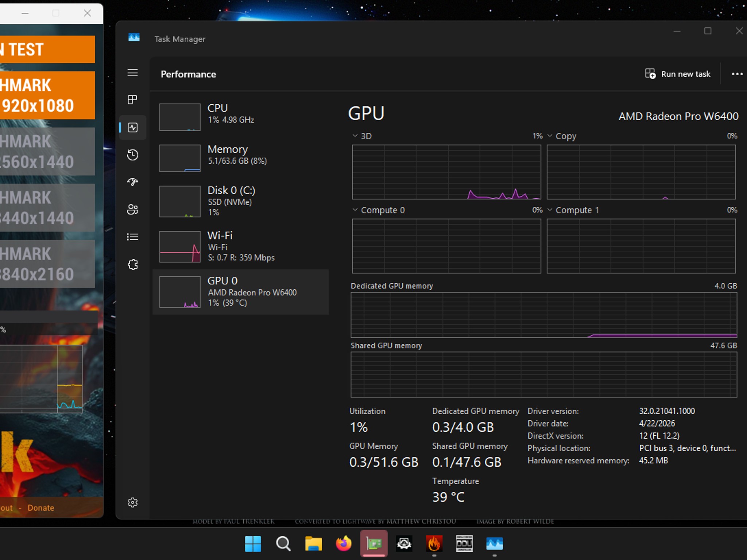
Task: Click the 3D utilization graph
Action: (x=446, y=172)
